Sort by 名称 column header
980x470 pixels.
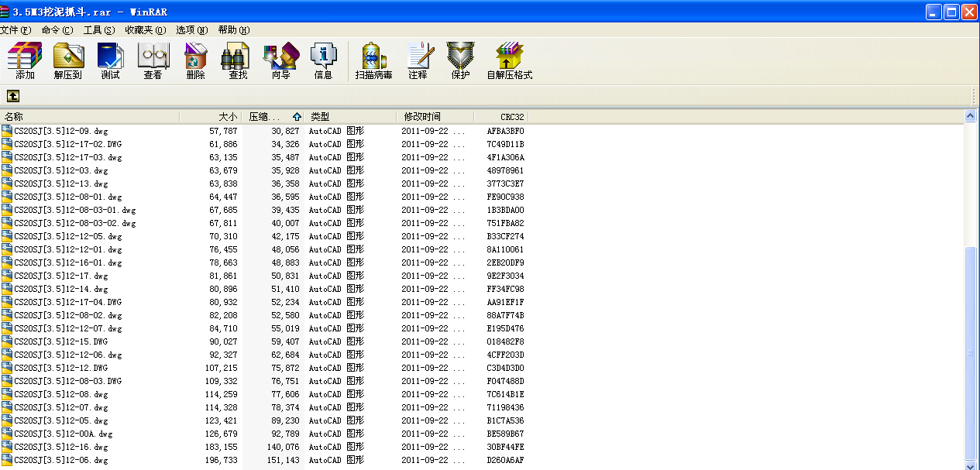tap(90, 117)
